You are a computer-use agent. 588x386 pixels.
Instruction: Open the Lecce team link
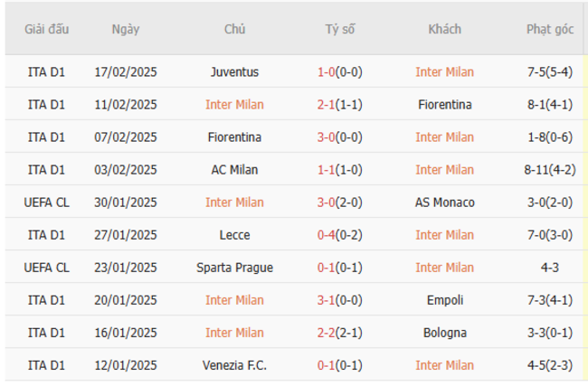point(234,235)
